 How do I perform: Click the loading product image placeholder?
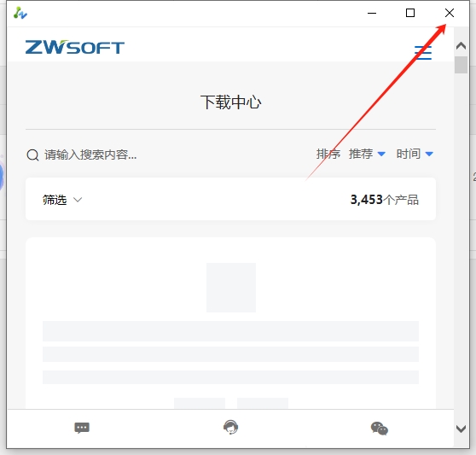(231, 288)
